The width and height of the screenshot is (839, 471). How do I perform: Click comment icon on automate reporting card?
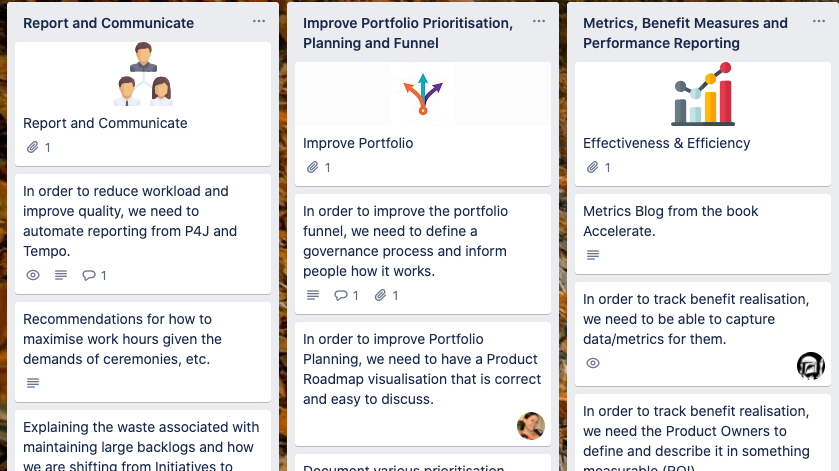89,276
